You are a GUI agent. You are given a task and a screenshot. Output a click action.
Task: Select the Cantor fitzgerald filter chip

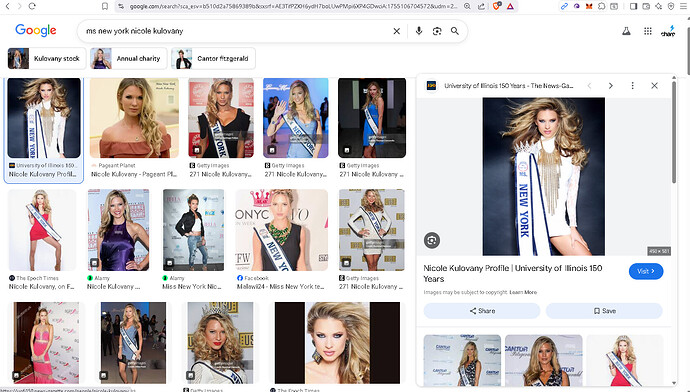tap(213, 59)
